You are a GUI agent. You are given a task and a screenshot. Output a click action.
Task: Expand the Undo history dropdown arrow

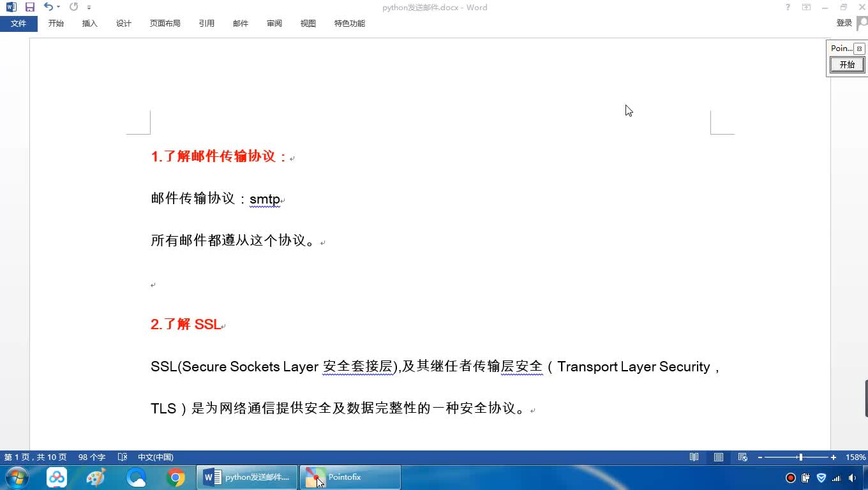pos(59,7)
